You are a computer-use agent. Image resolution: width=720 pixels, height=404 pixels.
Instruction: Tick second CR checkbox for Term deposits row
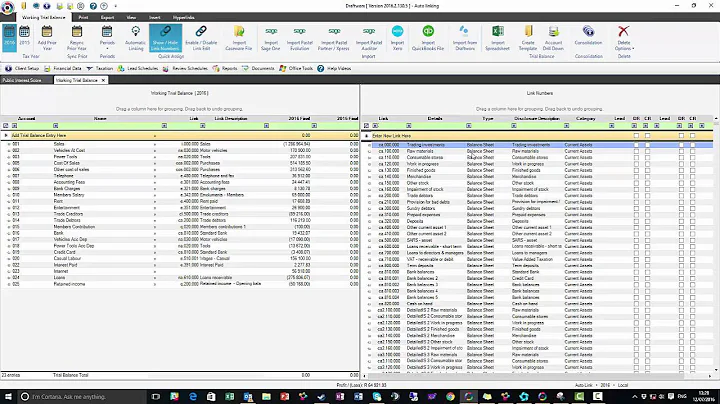[x=692, y=266]
